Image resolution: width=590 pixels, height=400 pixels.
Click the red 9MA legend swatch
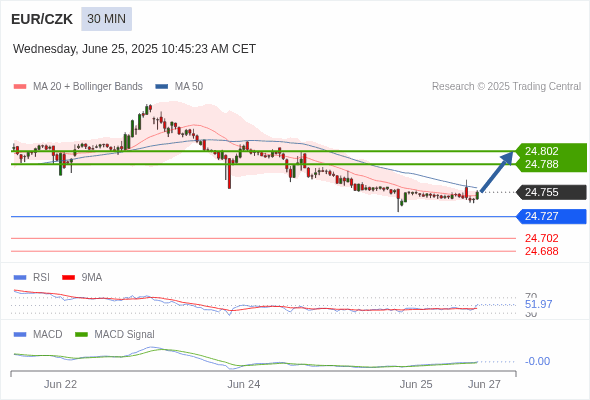click(68, 278)
